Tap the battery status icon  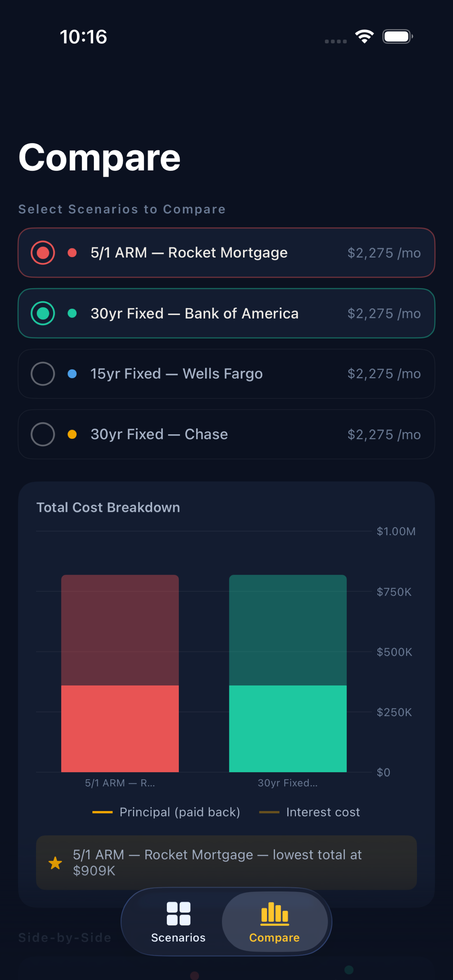[x=398, y=37]
